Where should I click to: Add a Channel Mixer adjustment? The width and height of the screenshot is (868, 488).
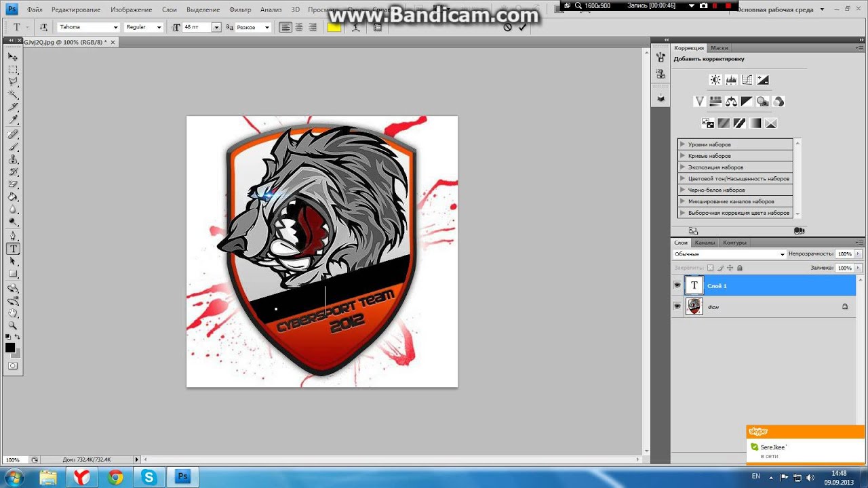[x=778, y=102]
